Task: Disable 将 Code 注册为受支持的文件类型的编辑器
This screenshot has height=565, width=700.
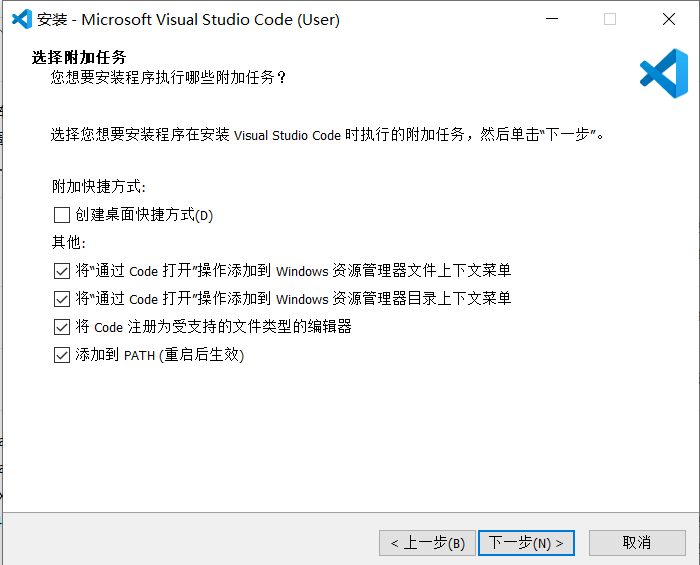Action: [x=62, y=327]
